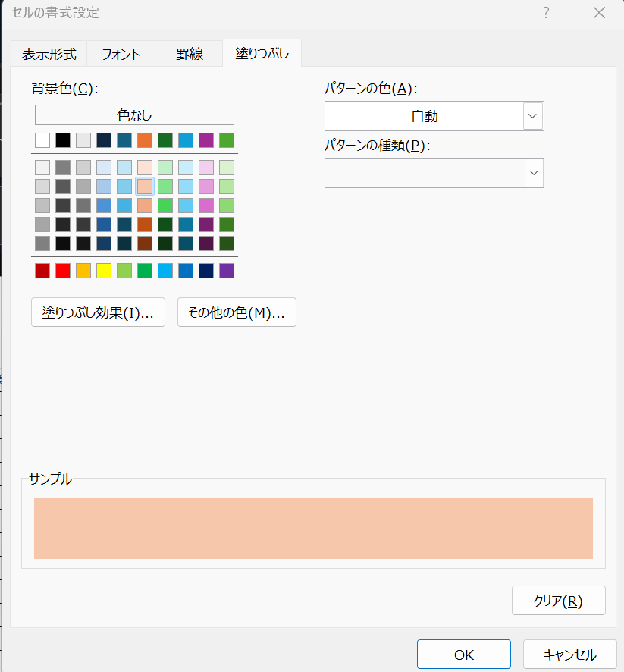This screenshot has width=624, height=672.
Task: Expand the パターンの種類 dropdown arrow
Action: [x=534, y=173]
